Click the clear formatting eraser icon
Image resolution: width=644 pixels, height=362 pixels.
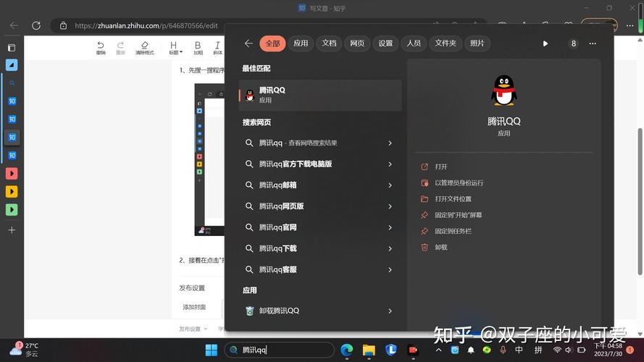[145, 48]
